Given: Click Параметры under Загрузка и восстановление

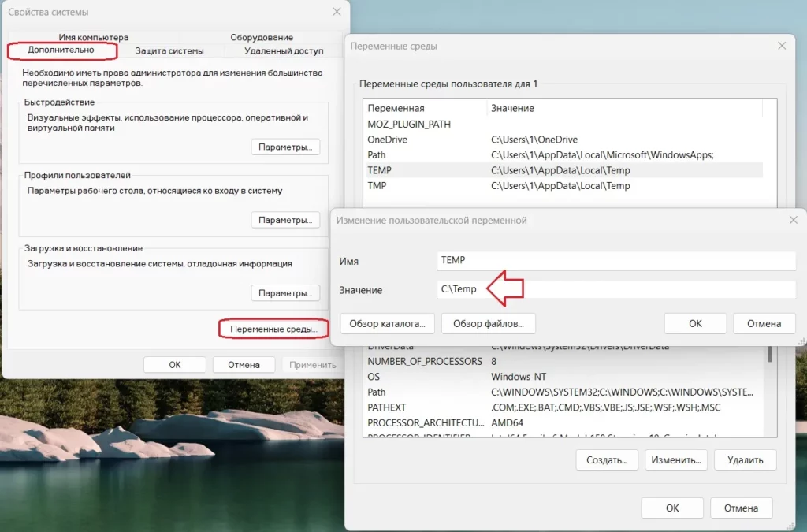Looking at the screenshot, I should 285,293.
